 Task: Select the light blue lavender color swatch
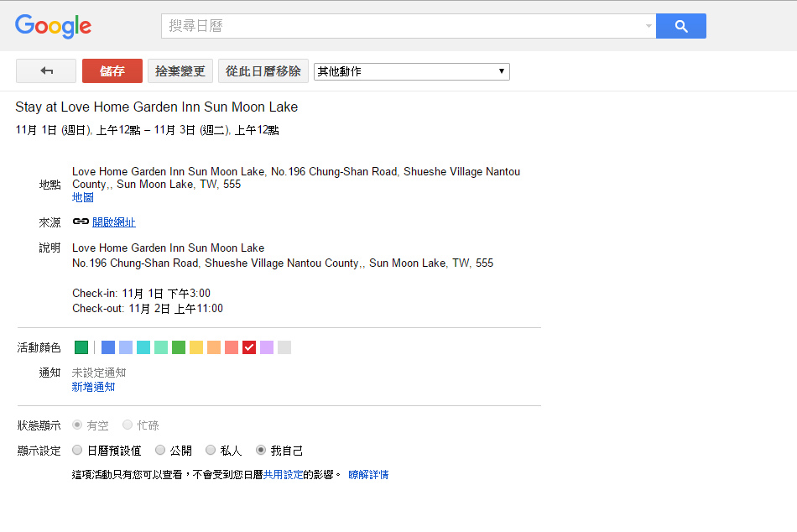tap(126, 347)
